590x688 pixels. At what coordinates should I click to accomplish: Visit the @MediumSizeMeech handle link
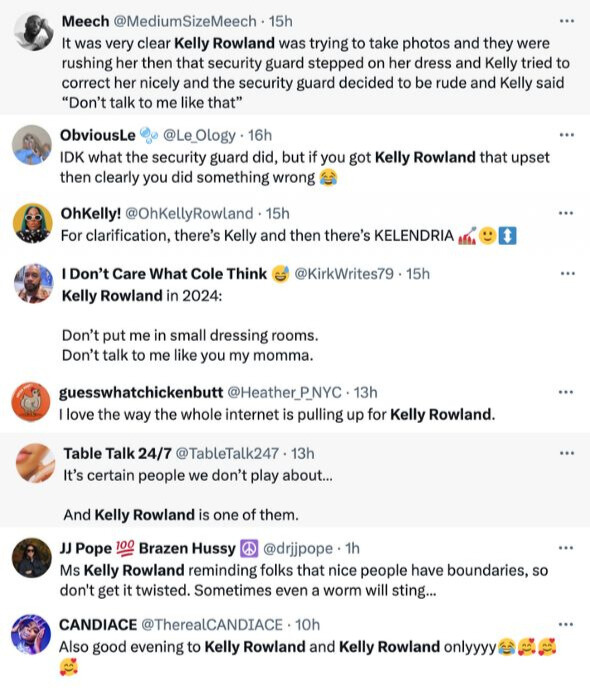[x=185, y=21]
